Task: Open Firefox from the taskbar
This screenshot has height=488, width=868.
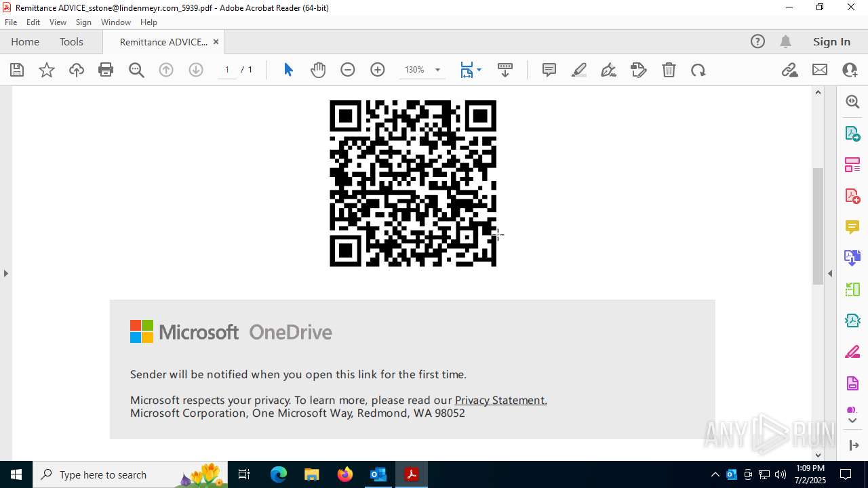Action: 344,474
